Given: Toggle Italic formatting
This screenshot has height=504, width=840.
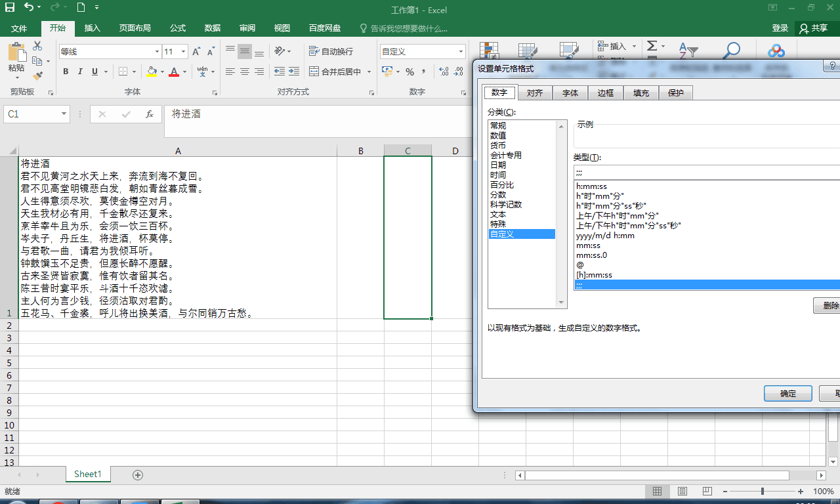Looking at the screenshot, I should pos(80,72).
